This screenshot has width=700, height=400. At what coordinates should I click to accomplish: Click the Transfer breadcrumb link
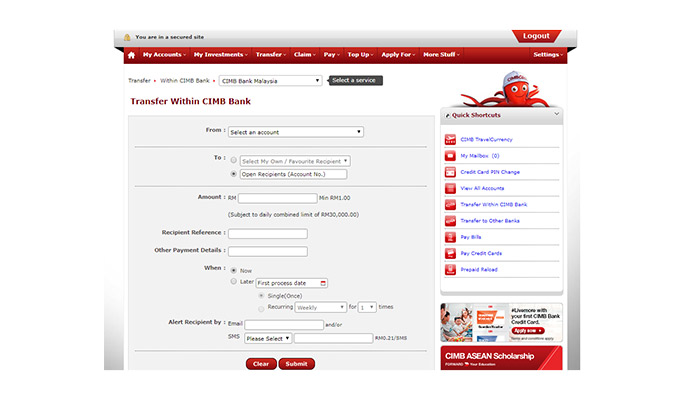tap(139, 81)
